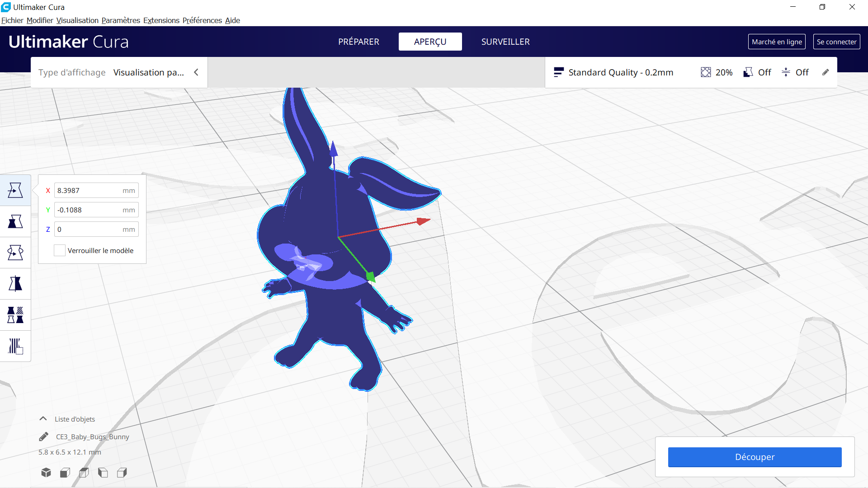Open the Paramètres menu
Screen dimensions: 868x488
click(121, 20)
